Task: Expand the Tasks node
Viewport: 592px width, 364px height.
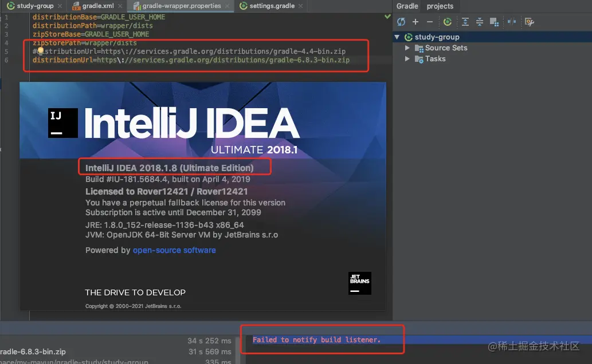Action: (x=407, y=59)
